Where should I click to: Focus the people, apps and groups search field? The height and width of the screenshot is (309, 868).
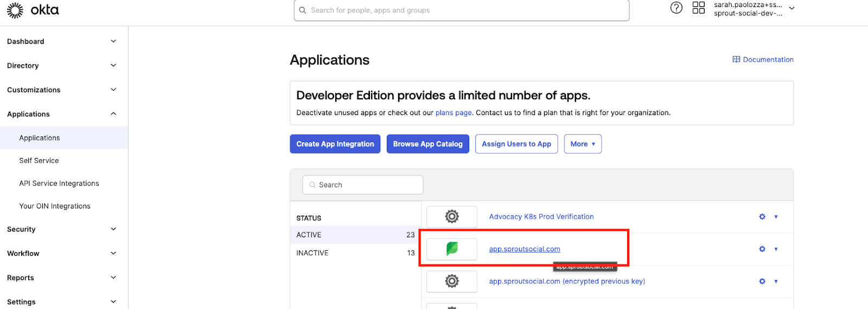462,10
